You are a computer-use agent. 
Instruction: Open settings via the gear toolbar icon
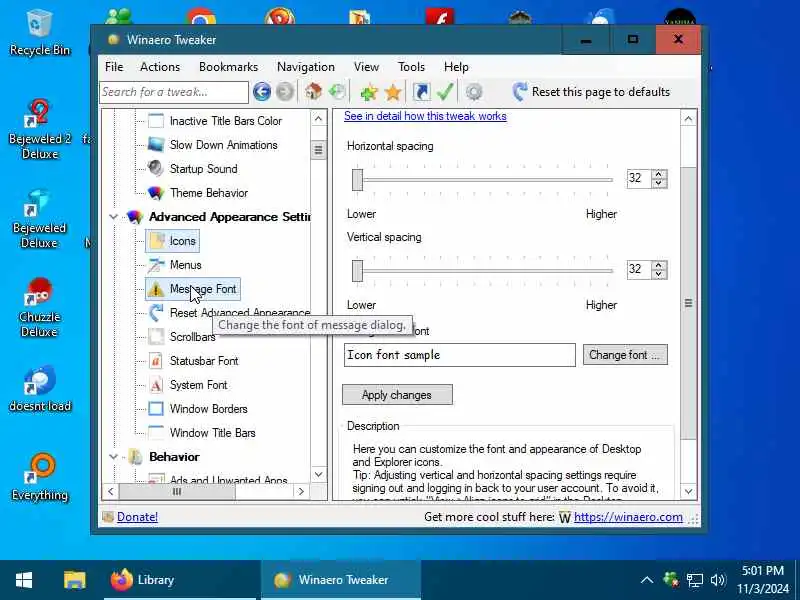coord(474,92)
